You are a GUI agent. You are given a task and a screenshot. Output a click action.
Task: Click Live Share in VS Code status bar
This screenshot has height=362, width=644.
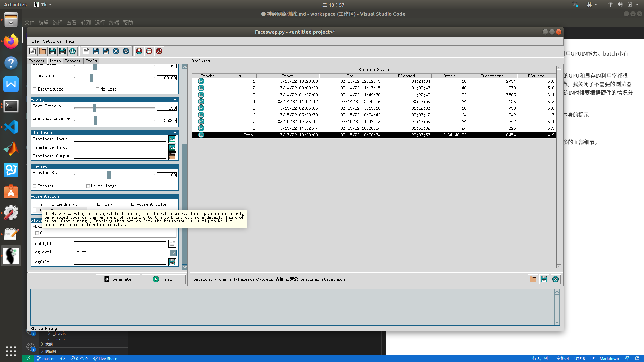(105, 359)
